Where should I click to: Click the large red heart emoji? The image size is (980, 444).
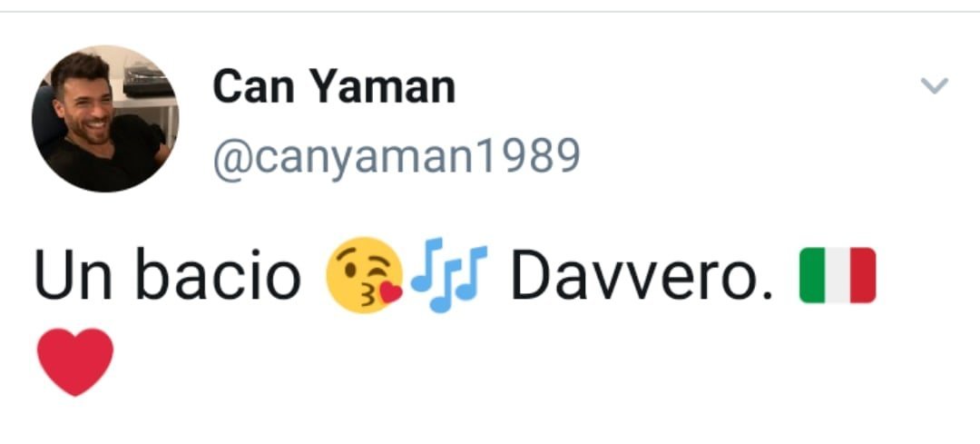[x=75, y=362]
